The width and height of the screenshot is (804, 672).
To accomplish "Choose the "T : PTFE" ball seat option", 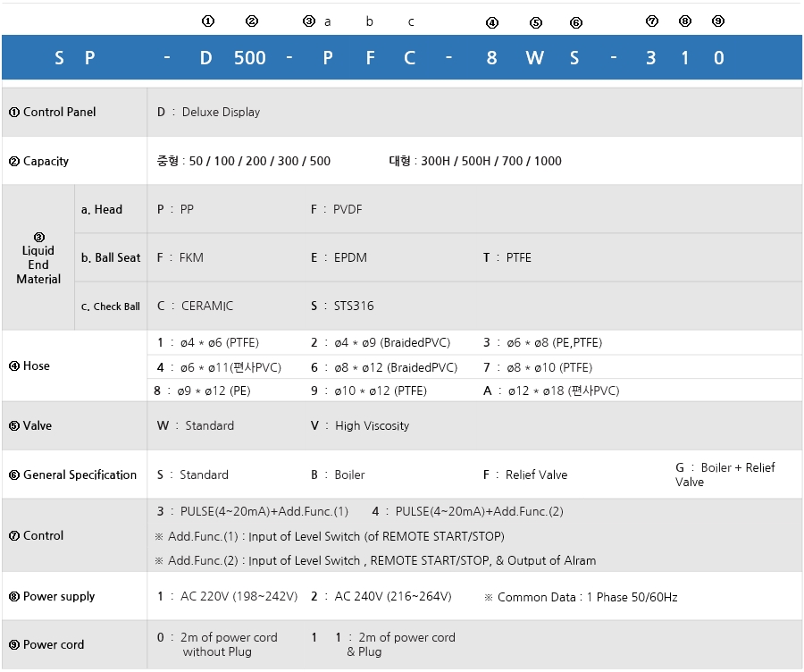I will [x=507, y=257].
